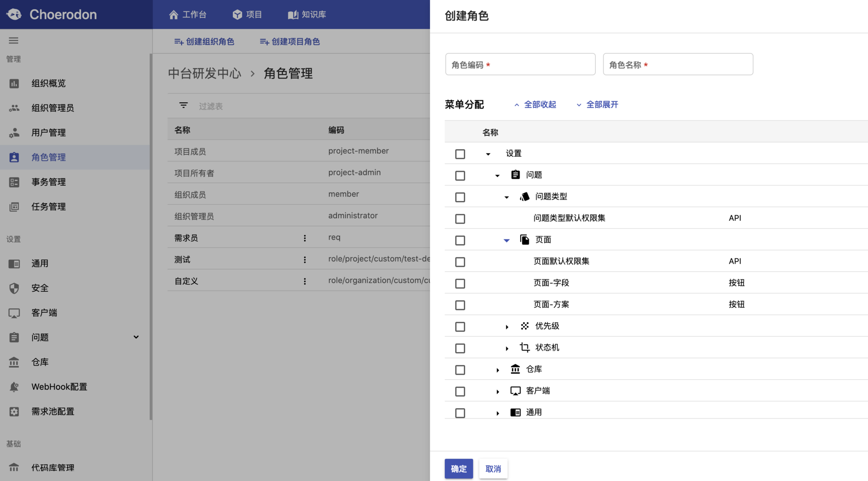Click the 组织管理员 people icon in sidebar

pyautogui.click(x=14, y=108)
